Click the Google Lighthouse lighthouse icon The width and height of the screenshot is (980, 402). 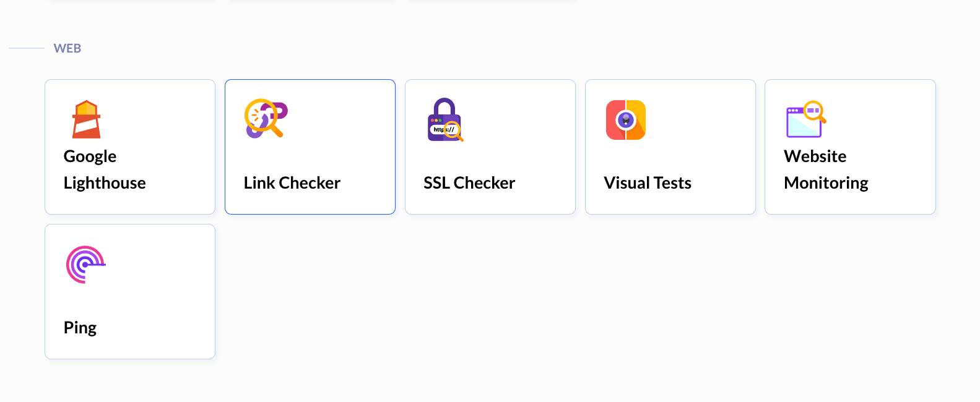click(87, 119)
